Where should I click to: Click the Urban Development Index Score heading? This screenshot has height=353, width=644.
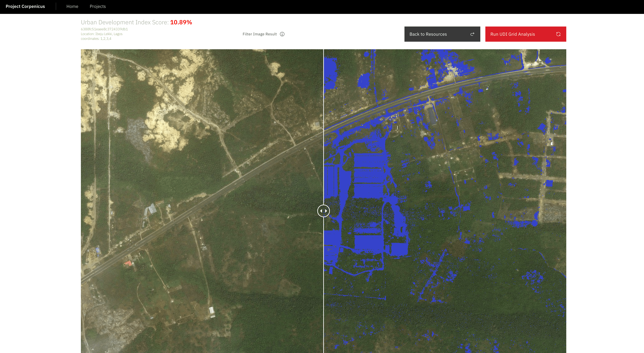pyautogui.click(x=136, y=22)
